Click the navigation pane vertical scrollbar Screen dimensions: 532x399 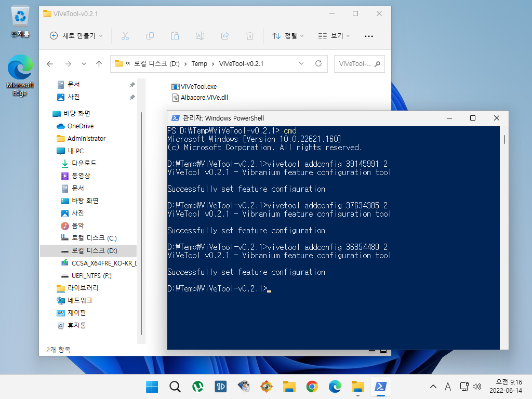click(x=141, y=223)
